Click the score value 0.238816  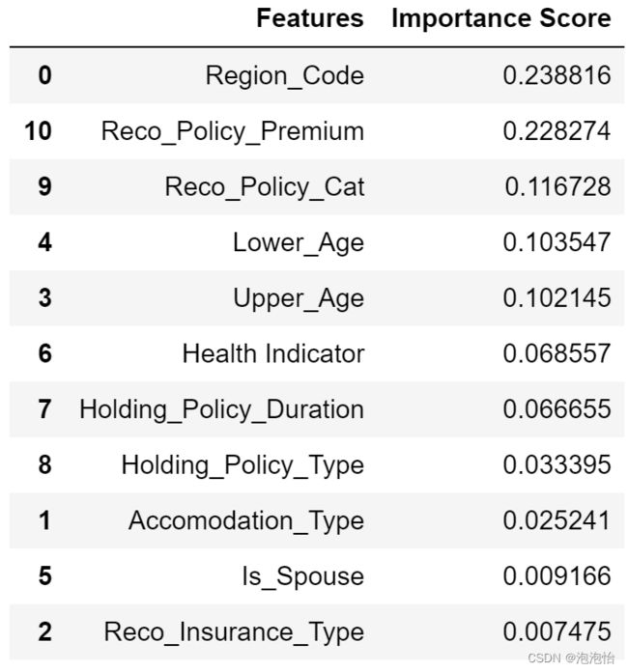coord(557,75)
